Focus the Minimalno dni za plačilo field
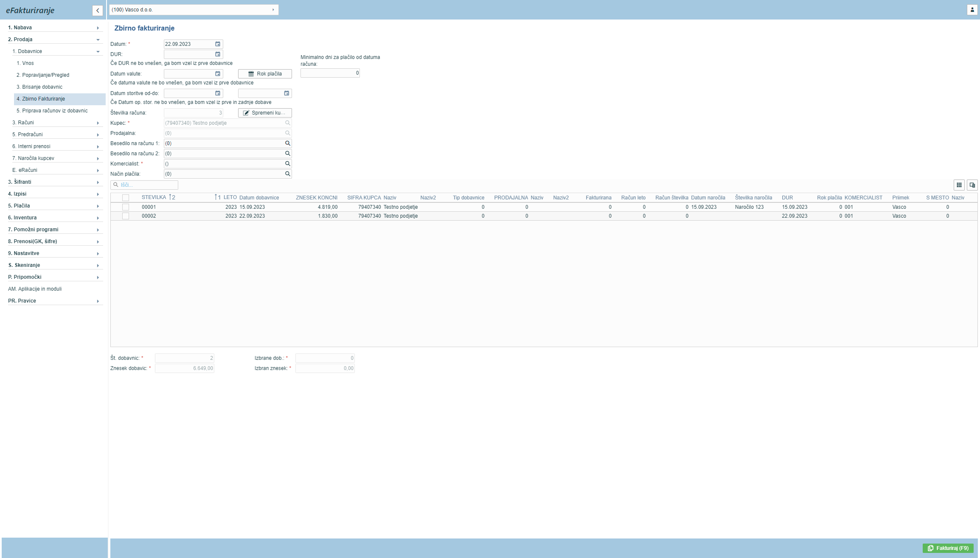This screenshot has width=980, height=558. [330, 73]
